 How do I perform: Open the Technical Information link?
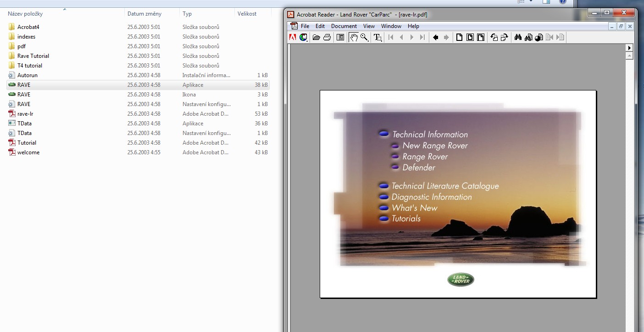tap(429, 135)
